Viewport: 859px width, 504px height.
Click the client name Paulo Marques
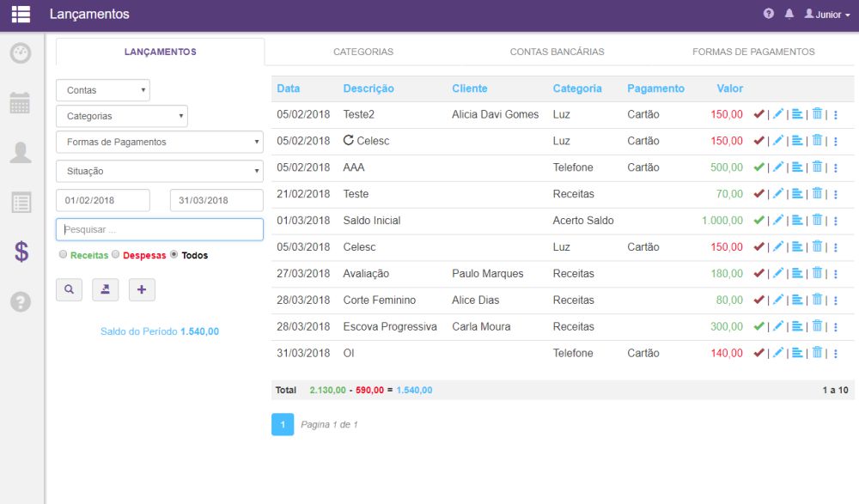[488, 273]
